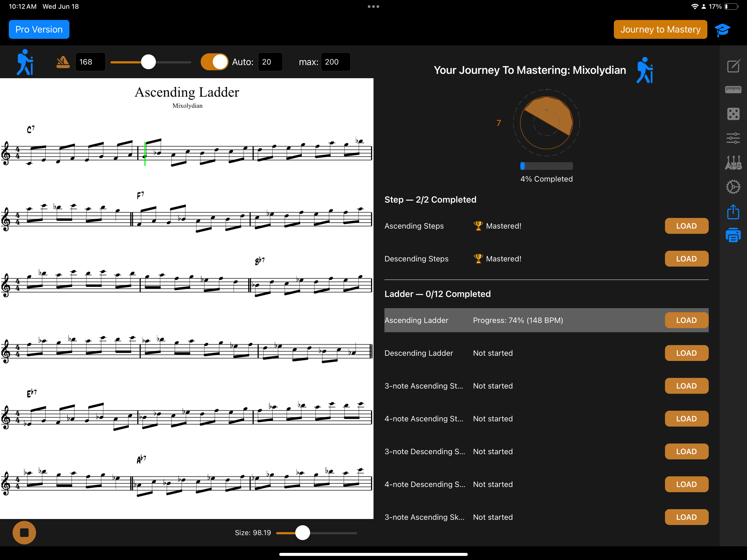Open the sliders settings icon

[733, 138]
